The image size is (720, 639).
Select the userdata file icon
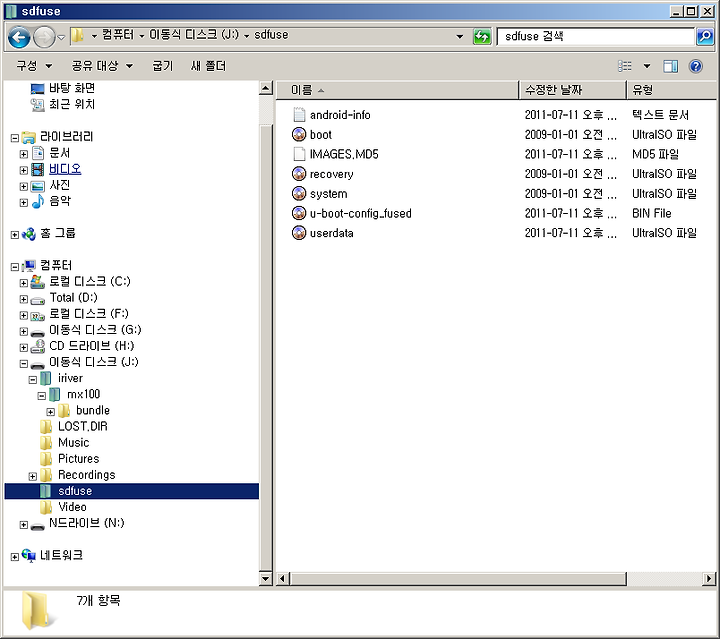point(299,233)
